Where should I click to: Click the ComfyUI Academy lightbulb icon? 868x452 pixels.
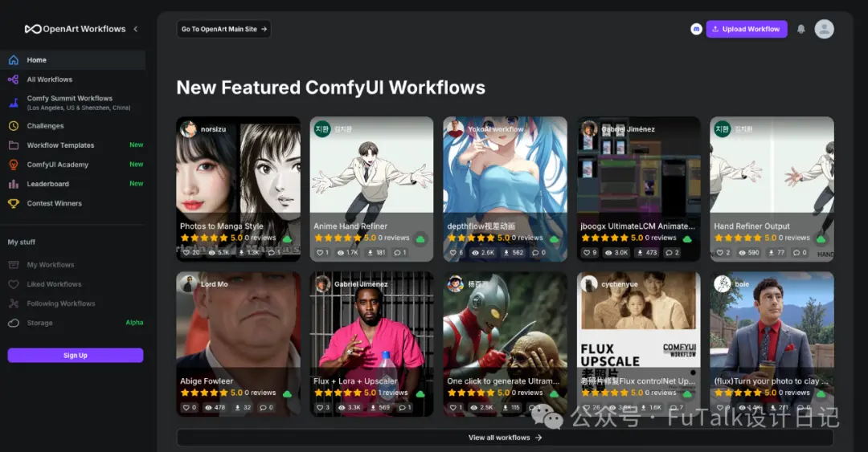click(x=14, y=165)
